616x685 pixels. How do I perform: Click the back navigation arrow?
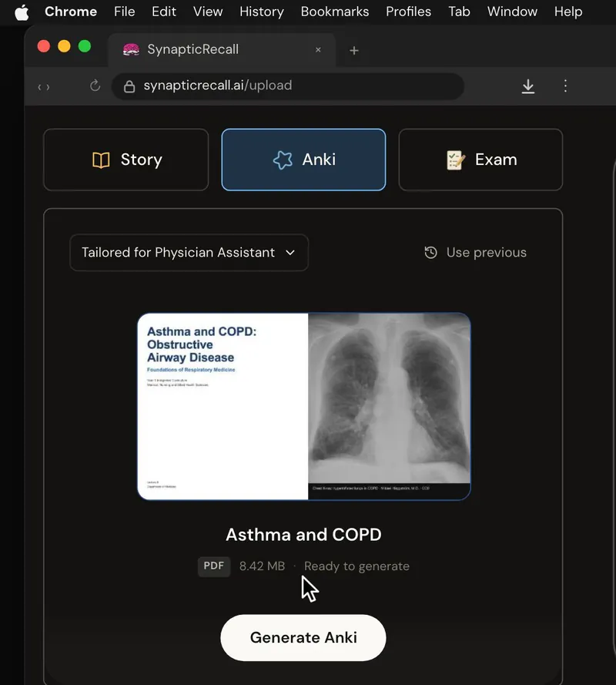(x=39, y=87)
